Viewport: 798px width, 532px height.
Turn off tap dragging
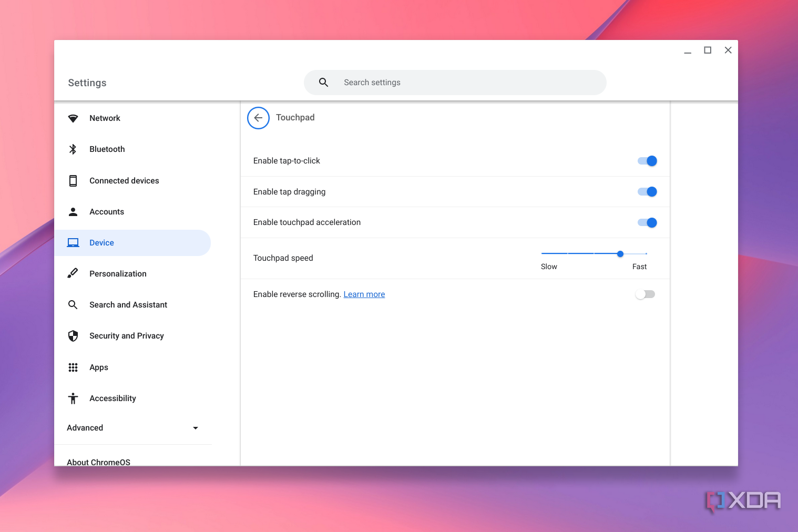[x=647, y=191]
